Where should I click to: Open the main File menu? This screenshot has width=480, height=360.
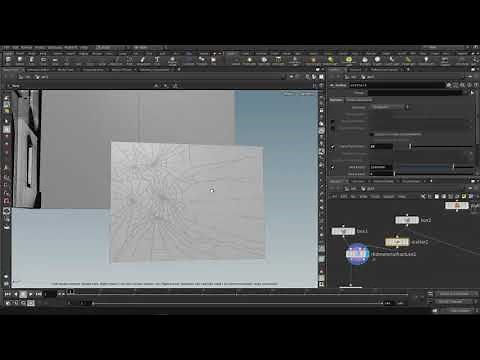[x=6, y=48]
